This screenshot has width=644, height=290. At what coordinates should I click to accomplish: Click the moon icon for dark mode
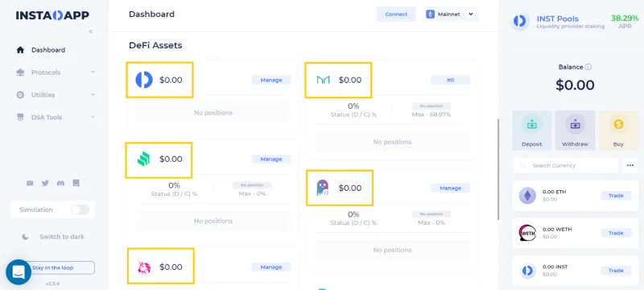26,237
